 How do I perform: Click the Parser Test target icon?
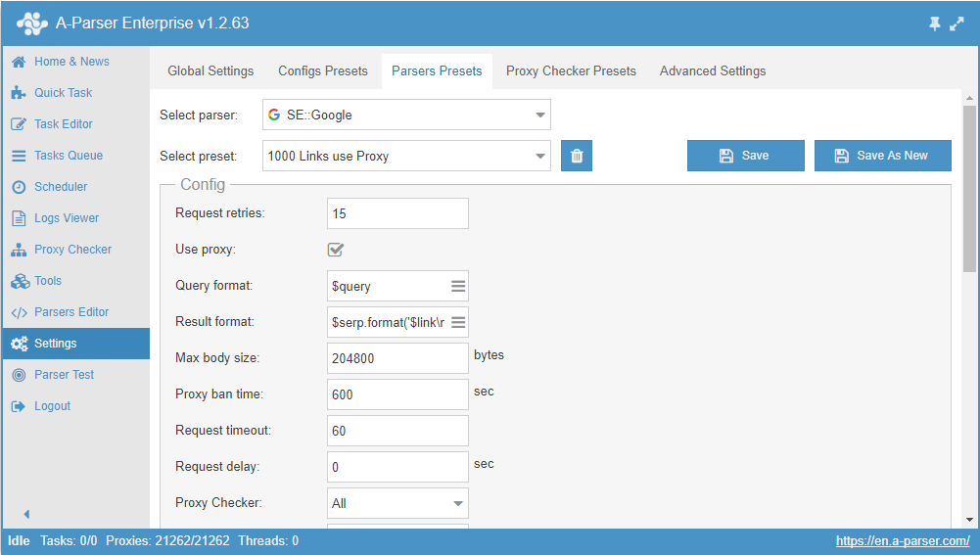pos(19,375)
